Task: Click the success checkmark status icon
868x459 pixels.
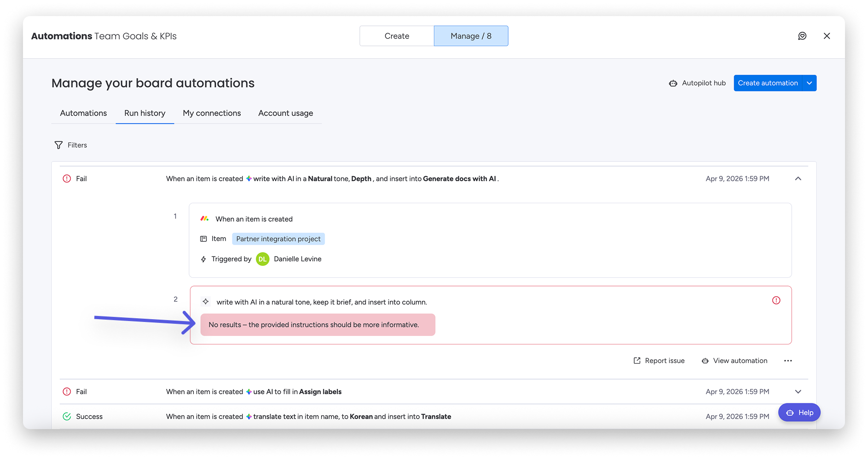Action: (x=67, y=416)
